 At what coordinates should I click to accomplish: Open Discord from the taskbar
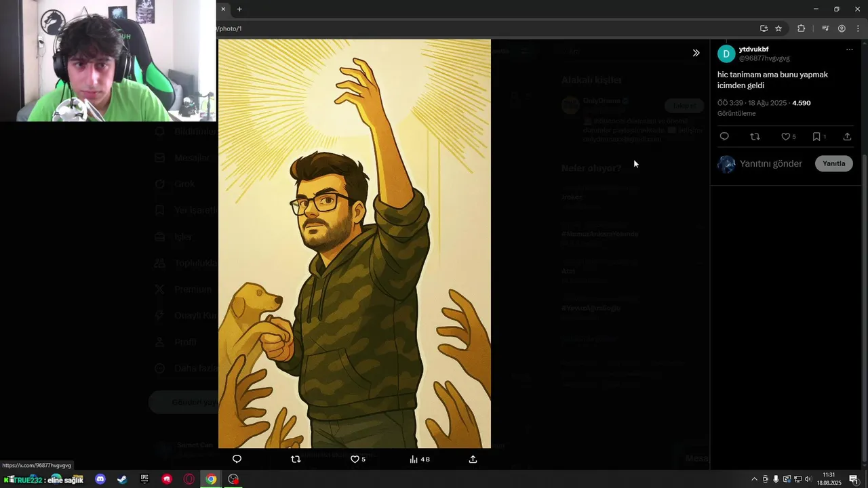[100, 479]
